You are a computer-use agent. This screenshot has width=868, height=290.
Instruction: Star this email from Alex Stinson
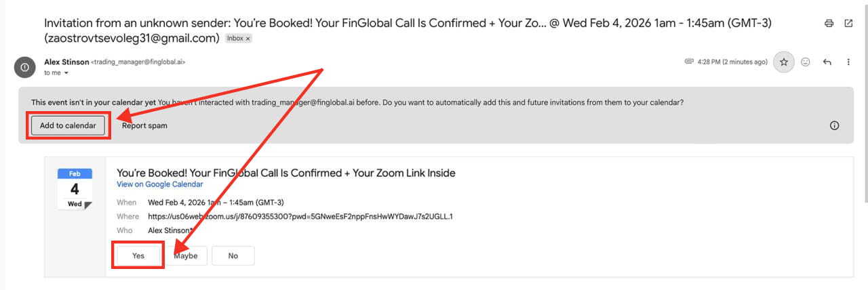click(784, 62)
